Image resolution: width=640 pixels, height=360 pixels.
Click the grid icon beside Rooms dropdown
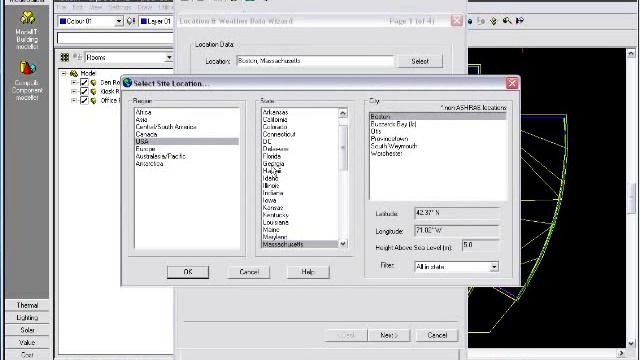[x=64, y=58]
